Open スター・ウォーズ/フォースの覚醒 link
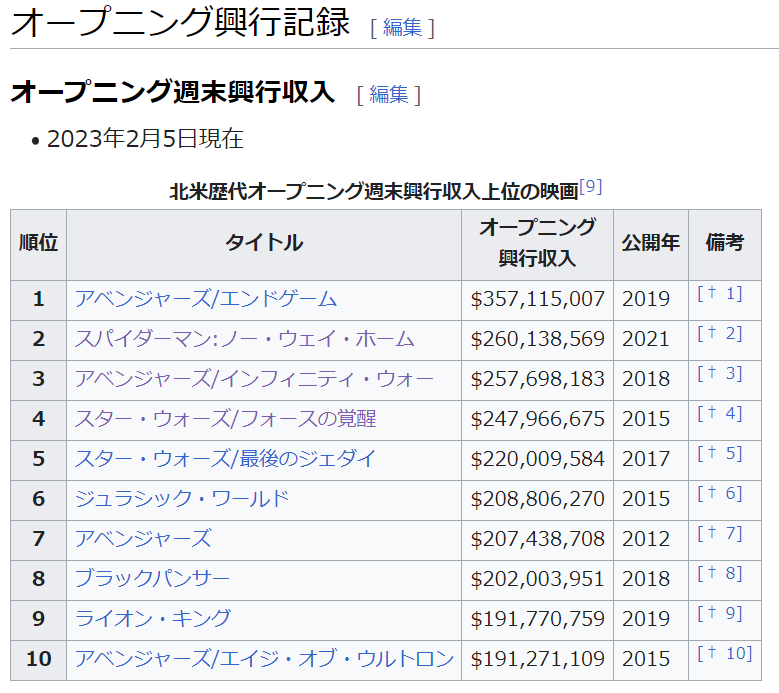The image size is (779, 693). click(225, 419)
